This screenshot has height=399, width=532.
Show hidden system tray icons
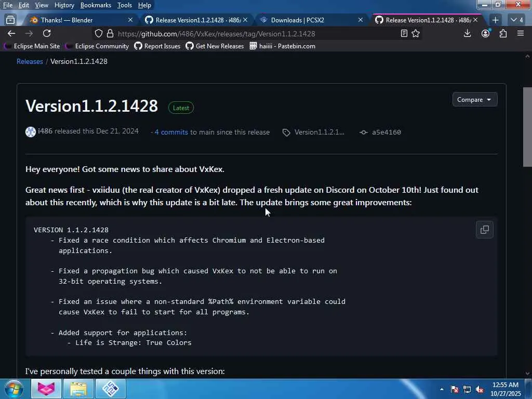442,390
